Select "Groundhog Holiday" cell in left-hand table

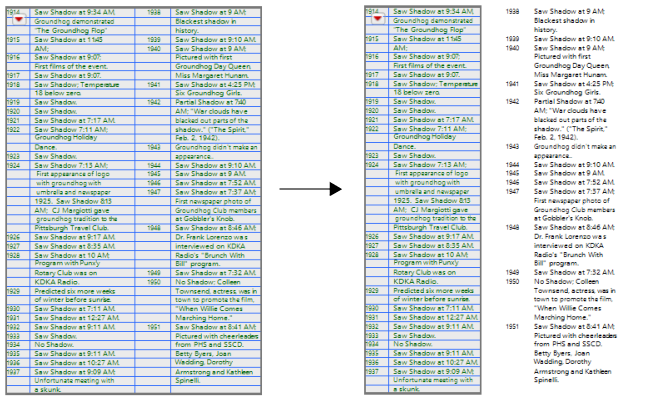click(66, 137)
